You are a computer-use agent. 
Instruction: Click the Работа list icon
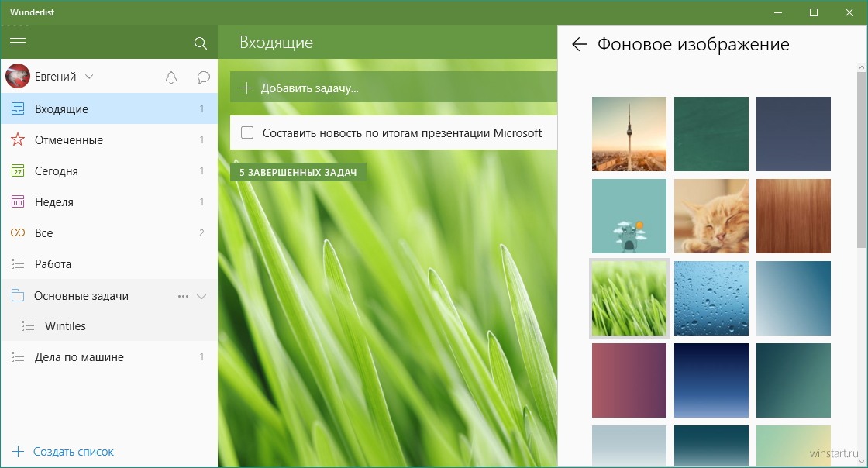click(x=18, y=264)
